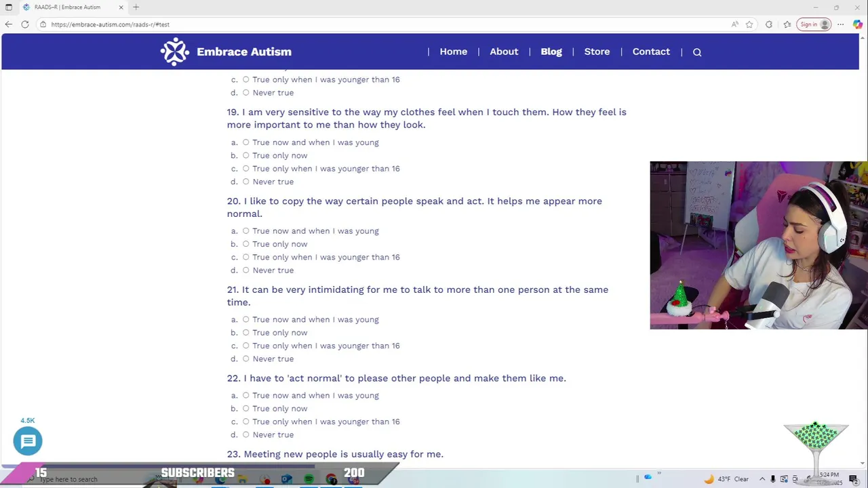Select 'Never true' for question 19
Image resolution: width=868 pixels, height=488 pixels.
point(246,182)
